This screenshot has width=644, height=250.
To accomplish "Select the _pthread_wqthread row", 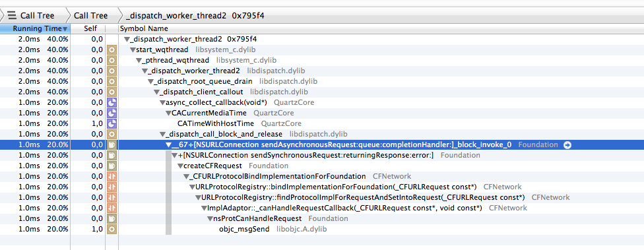I will click(x=322, y=60).
